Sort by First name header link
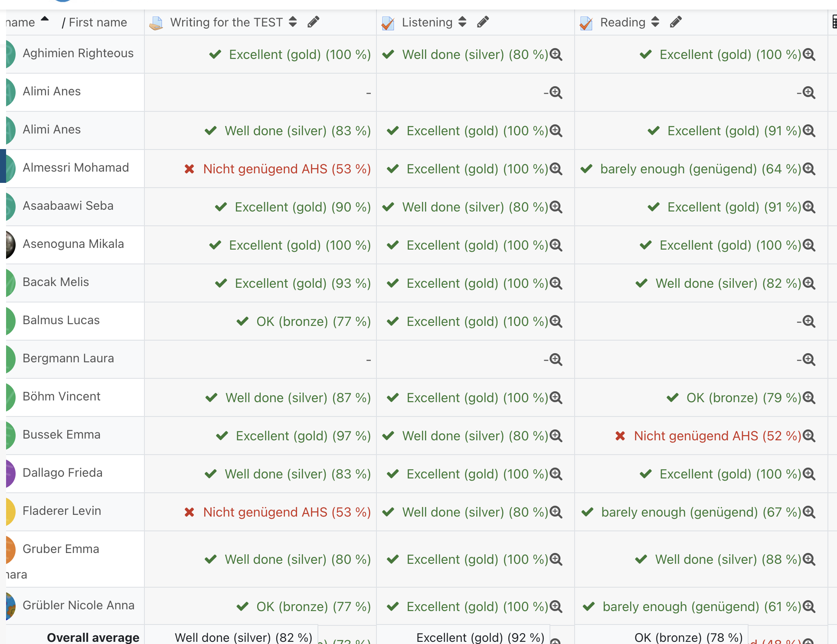 click(98, 22)
